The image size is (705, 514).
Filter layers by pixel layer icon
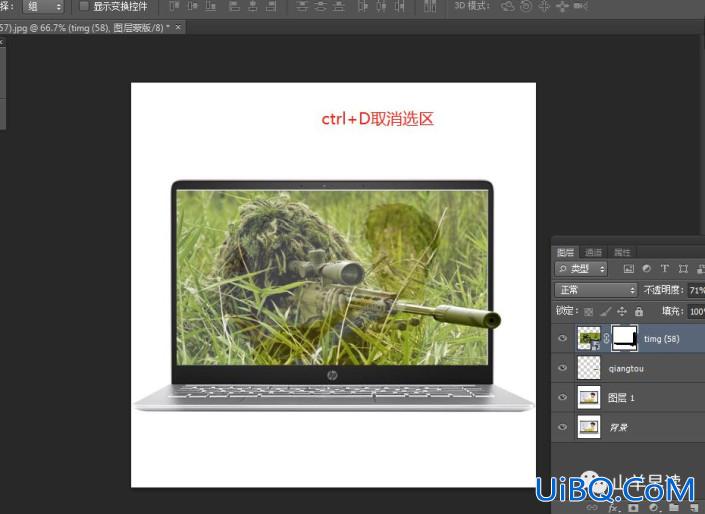pos(629,269)
